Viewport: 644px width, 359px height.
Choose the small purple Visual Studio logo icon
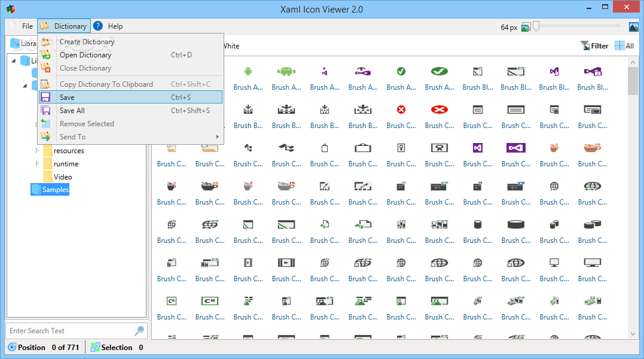click(478, 148)
